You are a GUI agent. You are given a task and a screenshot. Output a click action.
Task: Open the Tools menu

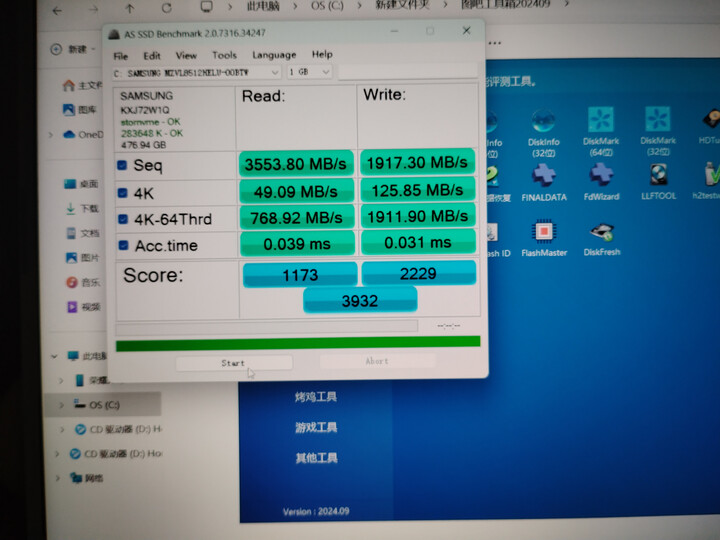[x=224, y=55]
